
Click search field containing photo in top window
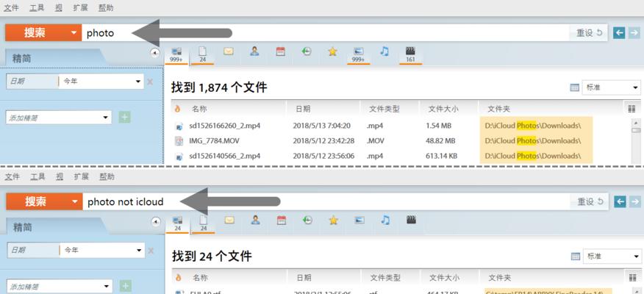coord(324,33)
